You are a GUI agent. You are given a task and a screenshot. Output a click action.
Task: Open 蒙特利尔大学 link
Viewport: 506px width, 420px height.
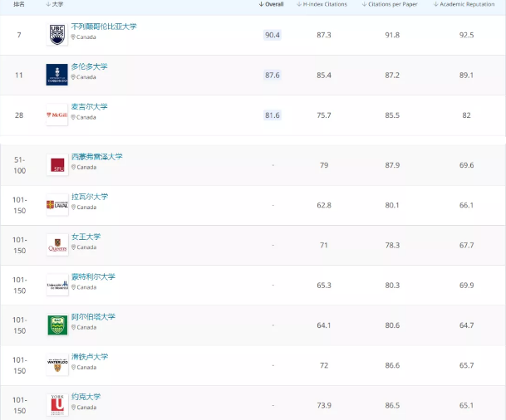(93, 276)
